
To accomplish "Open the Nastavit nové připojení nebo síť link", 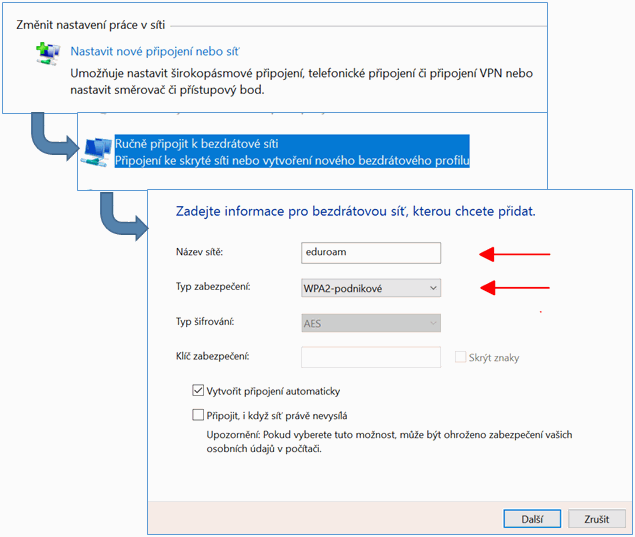I will coord(155,51).
